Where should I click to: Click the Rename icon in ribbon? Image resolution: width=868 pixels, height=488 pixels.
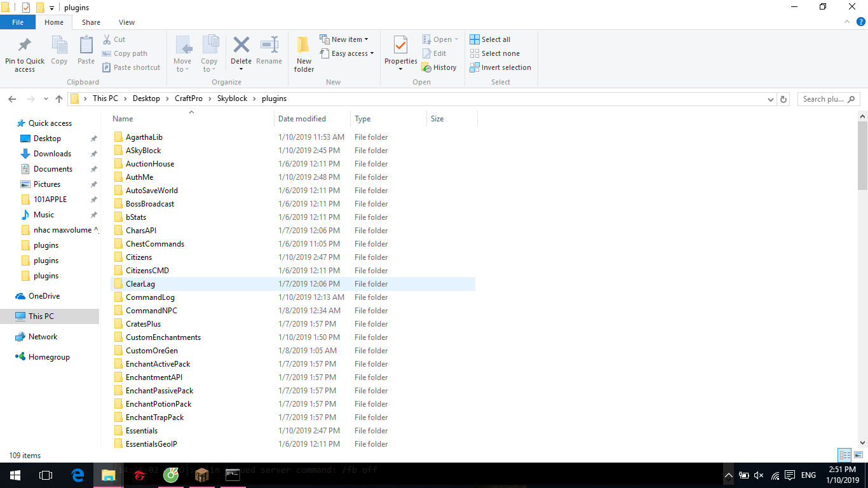point(269,46)
